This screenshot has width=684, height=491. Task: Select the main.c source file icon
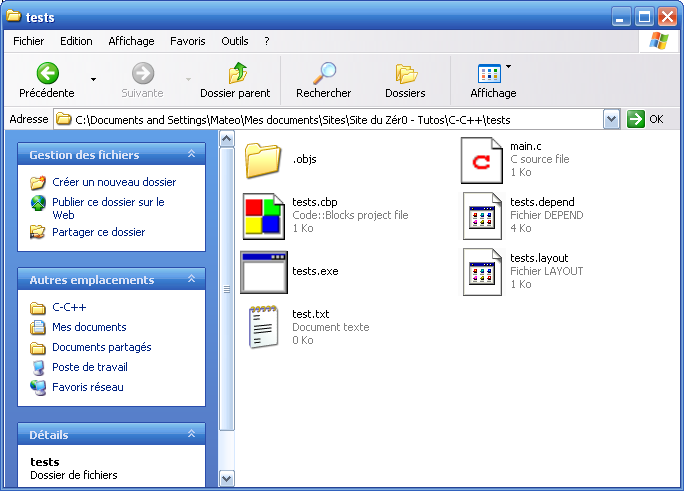click(x=481, y=159)
